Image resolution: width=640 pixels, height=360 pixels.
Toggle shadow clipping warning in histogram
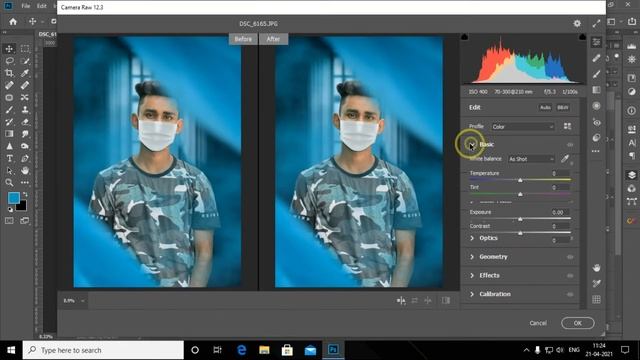tap(464, 37)
